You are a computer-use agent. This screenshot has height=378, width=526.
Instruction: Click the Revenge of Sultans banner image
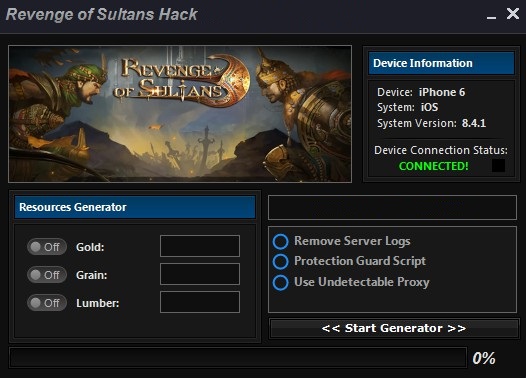coord(180,114)
